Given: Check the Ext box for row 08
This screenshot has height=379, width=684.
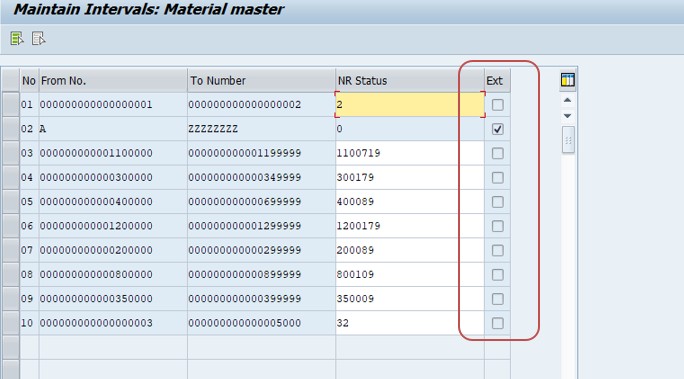Looking at the screenshot, I should pos(497,275).
